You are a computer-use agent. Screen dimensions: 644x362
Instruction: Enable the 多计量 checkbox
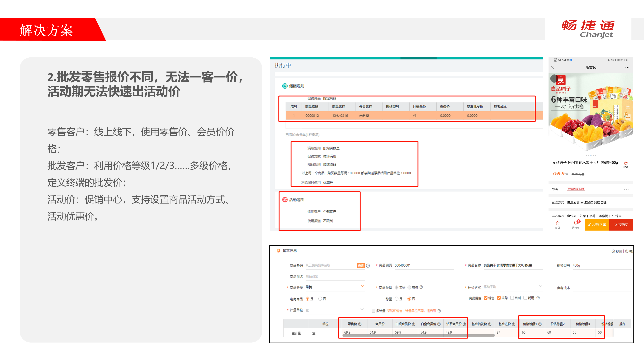coord(373,311)
